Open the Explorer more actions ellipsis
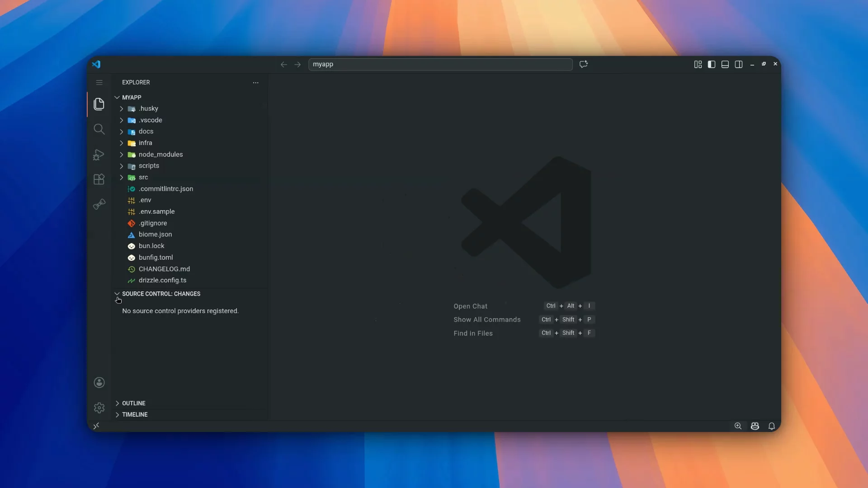Viewport: 868px width, 488px height. (x=256, y=82)
